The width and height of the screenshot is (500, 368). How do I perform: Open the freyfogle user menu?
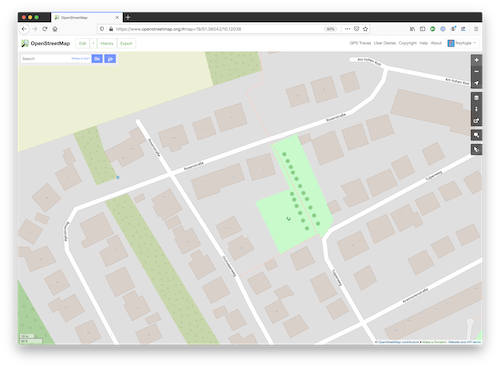click(x=462, y=43)
